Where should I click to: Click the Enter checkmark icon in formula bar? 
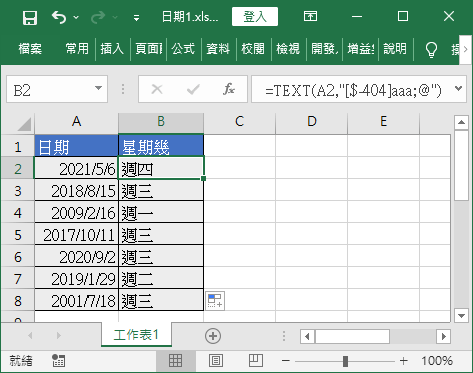point(193,89)
